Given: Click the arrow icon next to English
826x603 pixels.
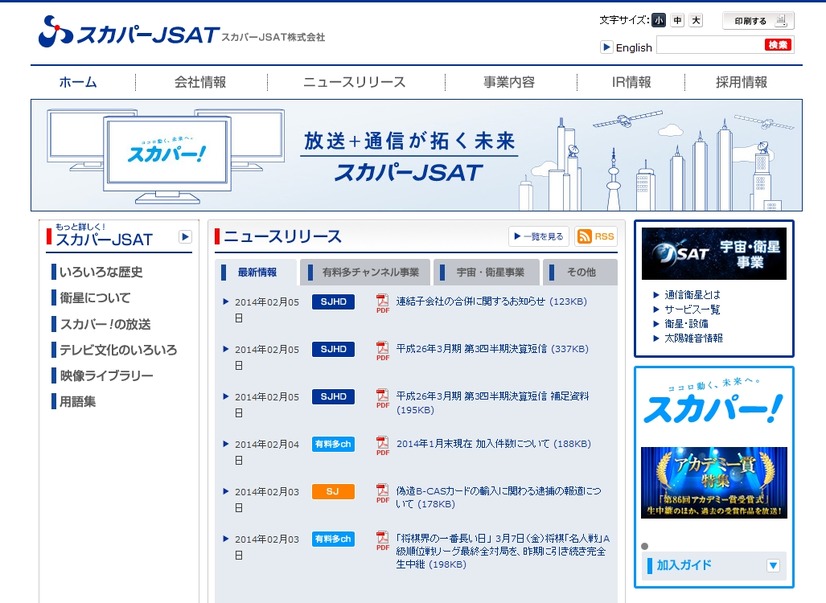Looking at the screenshot, I should (606, 47).
